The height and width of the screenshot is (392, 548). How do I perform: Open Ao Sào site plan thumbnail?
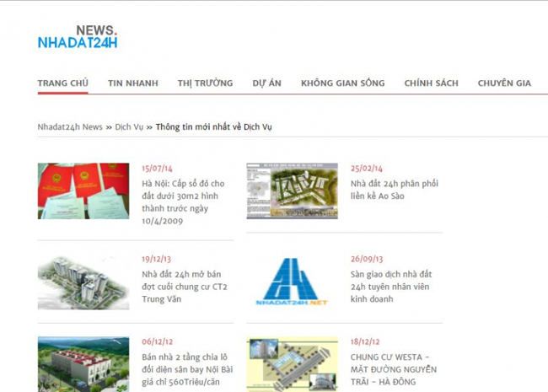(293, 191)
